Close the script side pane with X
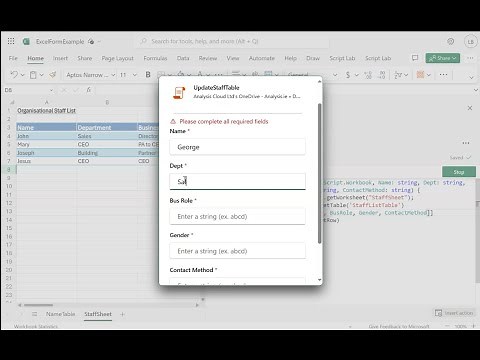This screenshot has height=360, width=480. pos(470,108)
